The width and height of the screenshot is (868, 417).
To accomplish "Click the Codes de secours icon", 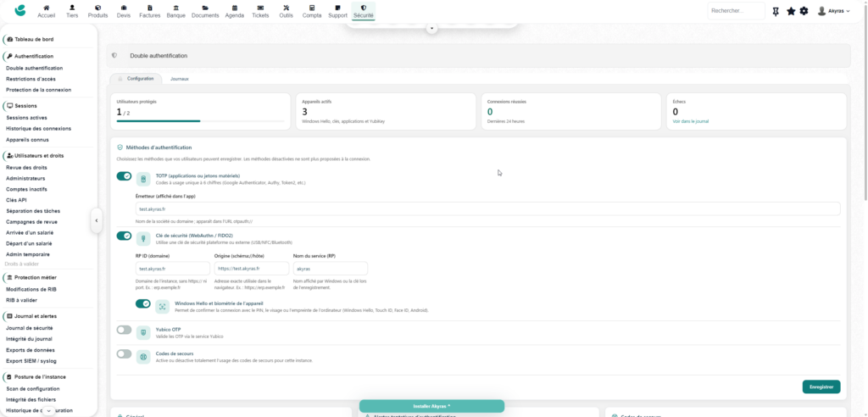I will tap(143, 357).
